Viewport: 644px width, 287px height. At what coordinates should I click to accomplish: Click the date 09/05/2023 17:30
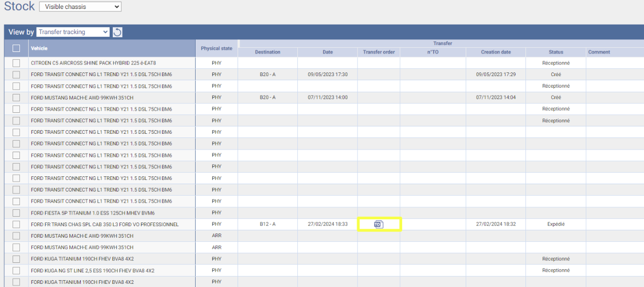pyautogui.click(x=328, y=75)
